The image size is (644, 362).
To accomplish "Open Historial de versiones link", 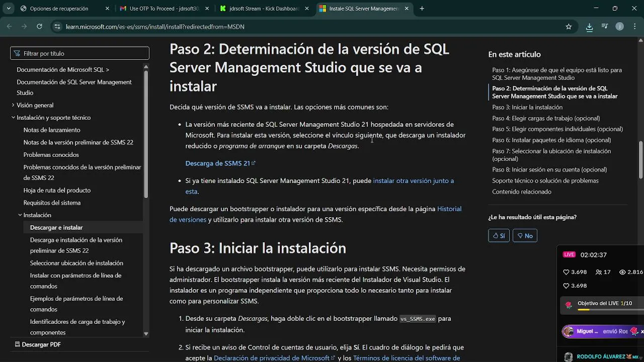I will coord(315,214).
